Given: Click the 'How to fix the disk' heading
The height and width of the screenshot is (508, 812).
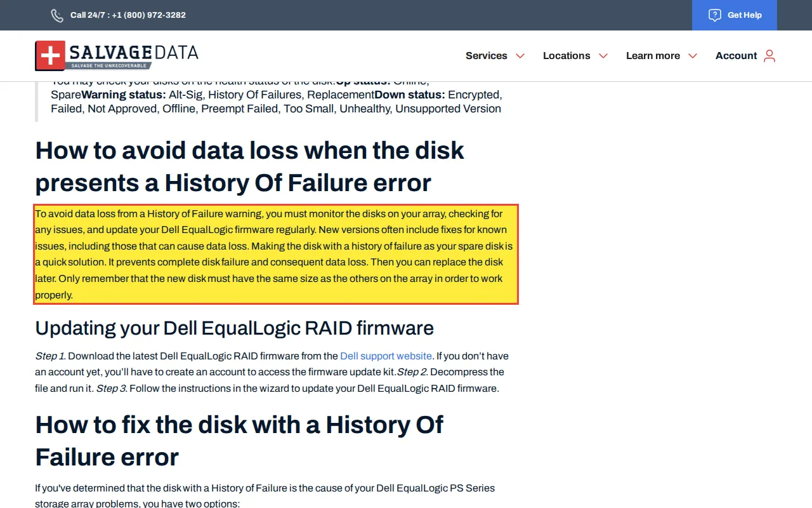Looking at the screenshot, I should pyautogui.click(x=239, y=441).
